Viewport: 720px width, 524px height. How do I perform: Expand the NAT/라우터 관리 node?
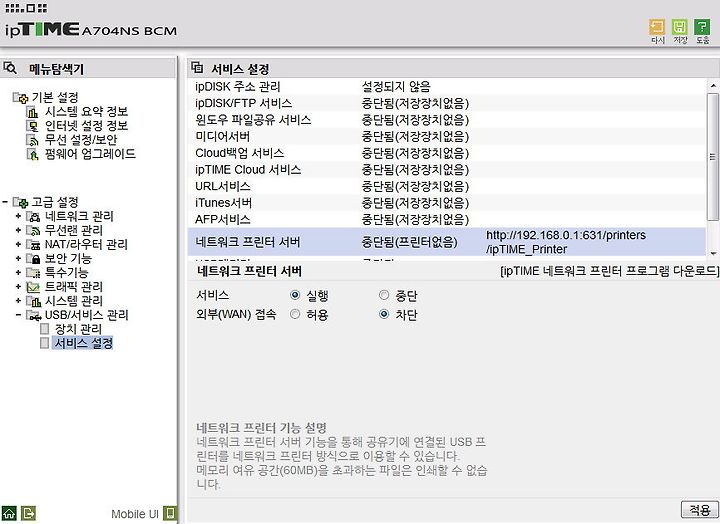coord(18,244)
